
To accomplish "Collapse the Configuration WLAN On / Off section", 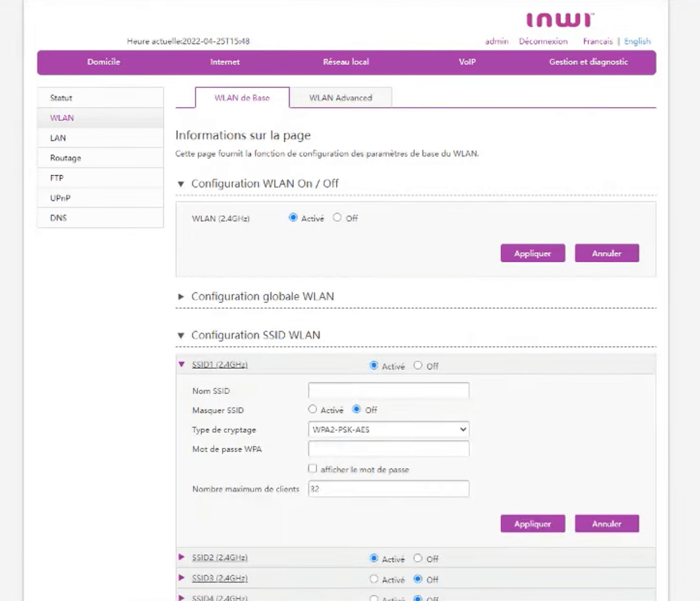I will tap(181, 184).
